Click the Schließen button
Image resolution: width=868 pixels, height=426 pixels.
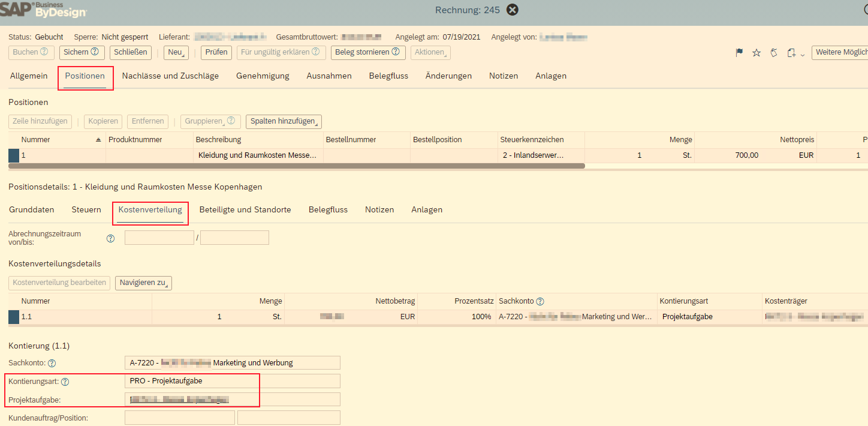(x=131, y=52)
